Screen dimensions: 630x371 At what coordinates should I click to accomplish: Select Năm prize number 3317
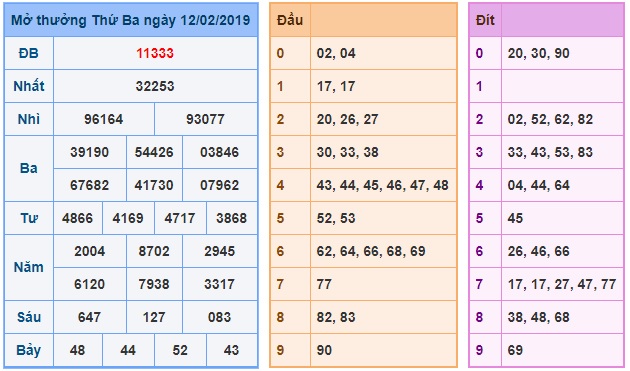tap(219, 284)
